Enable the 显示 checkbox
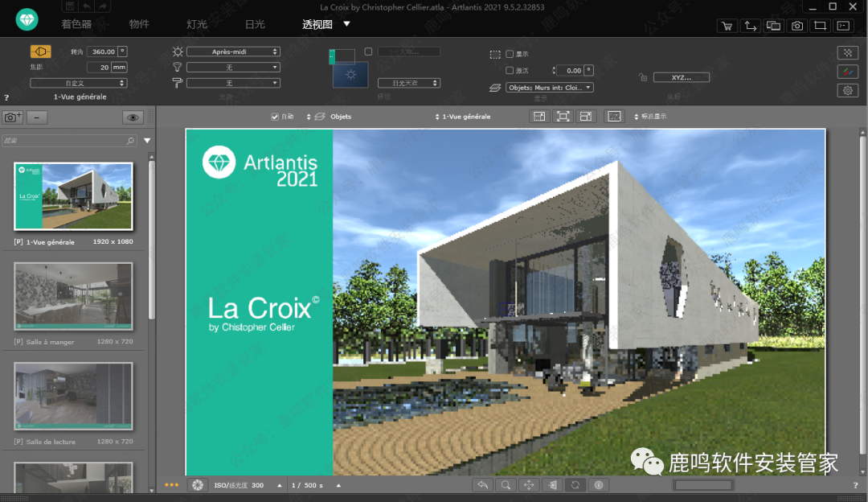 click(x=510, y=54)
